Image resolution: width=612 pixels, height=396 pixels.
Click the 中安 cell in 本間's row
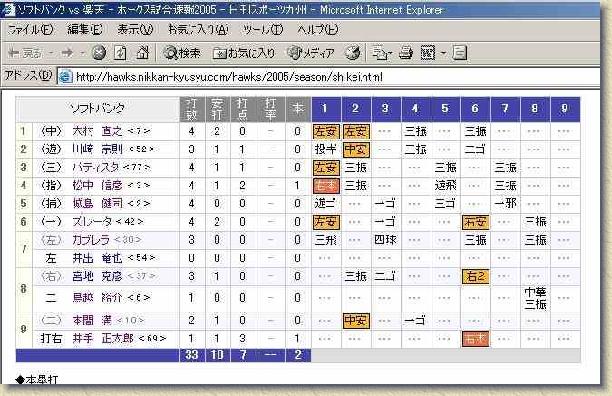356,321
